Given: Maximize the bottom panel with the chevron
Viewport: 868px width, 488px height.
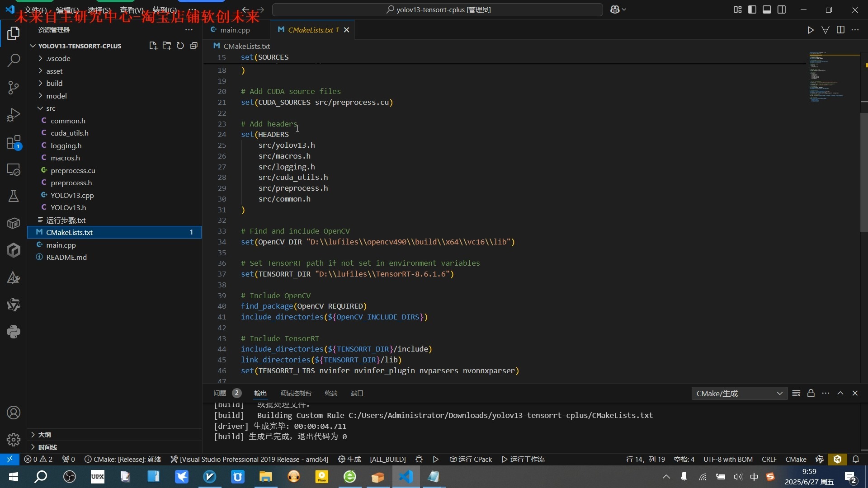Looking at the screenshot, I should [x=840, y=393].
